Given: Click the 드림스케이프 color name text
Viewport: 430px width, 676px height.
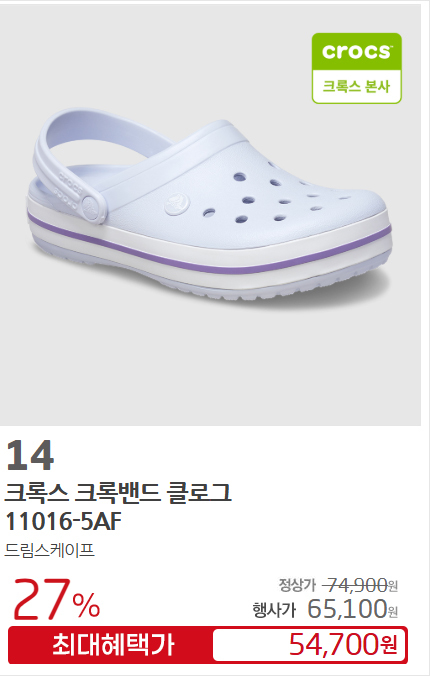Looking at the screenshot, I should pyautogui.click(x=49, y=551).
